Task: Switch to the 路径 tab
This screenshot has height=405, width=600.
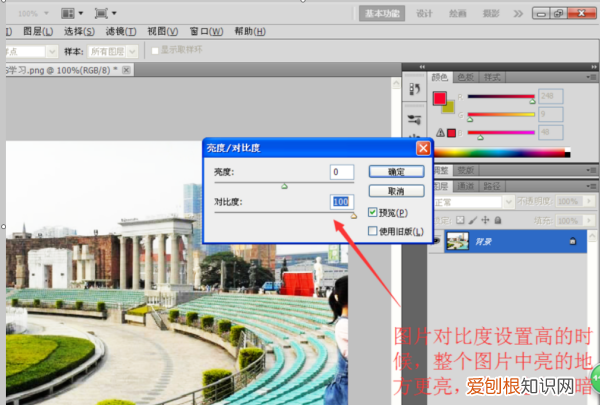Action: pos(492,186)
